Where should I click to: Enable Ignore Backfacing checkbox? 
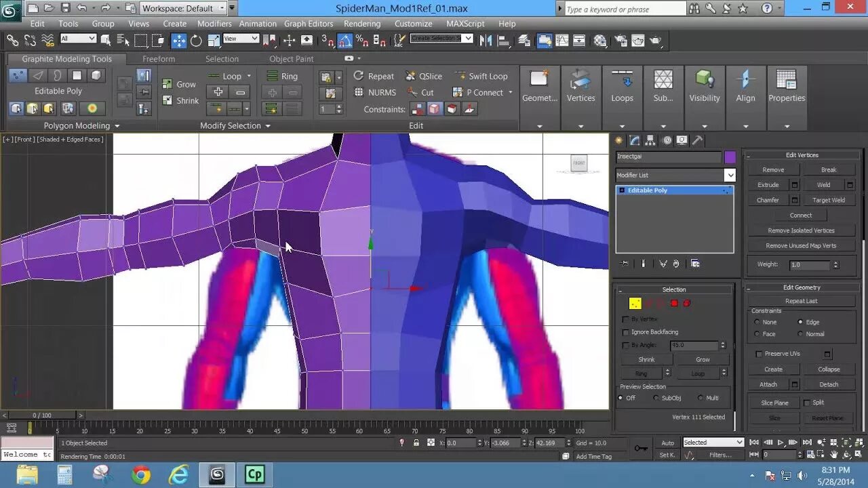point(625,332)
